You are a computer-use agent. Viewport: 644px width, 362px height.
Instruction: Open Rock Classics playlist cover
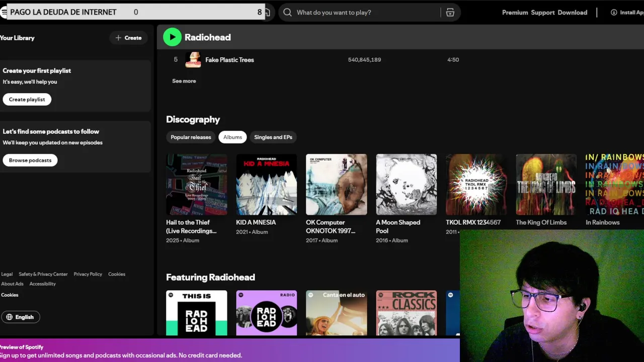pos(407,313)
